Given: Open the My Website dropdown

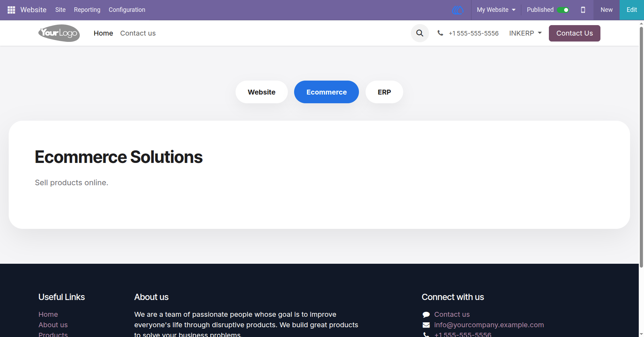Looking at the screenshot, I should click(496, 10).
